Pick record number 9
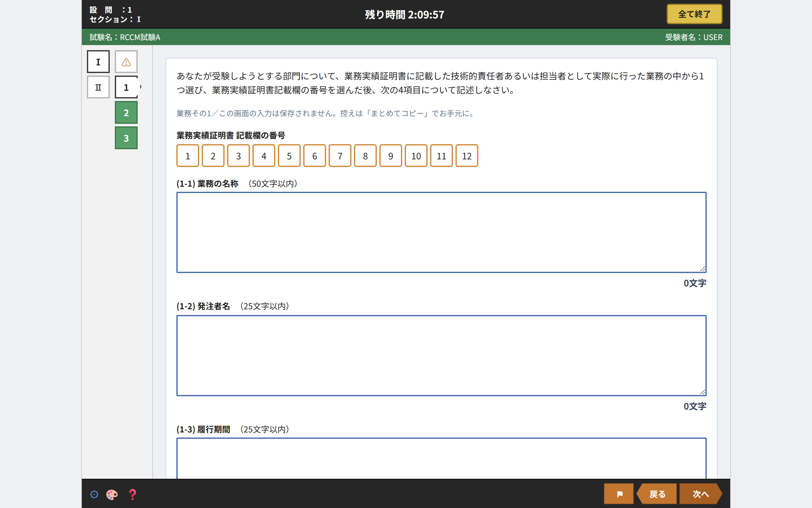The image size is (812, 508). click(390, 156)
